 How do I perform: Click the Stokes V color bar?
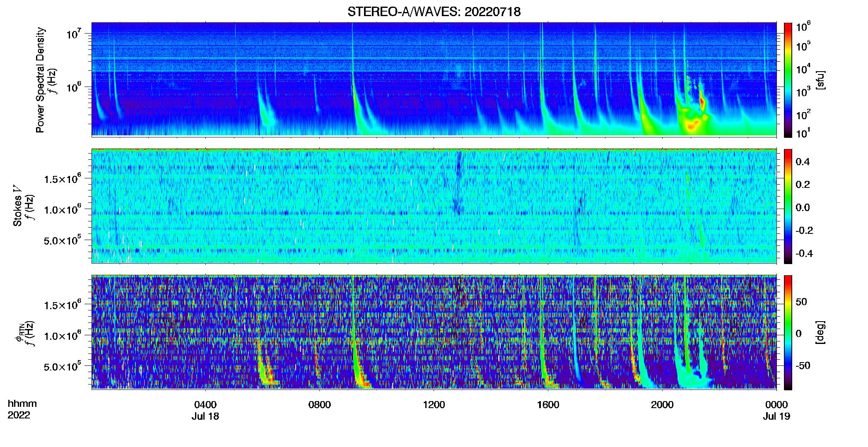tap(788, 207)
